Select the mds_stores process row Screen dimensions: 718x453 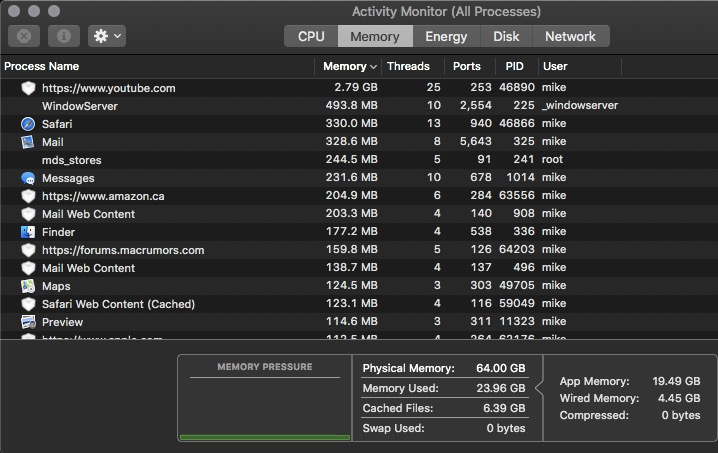click(x=359, y=160)
